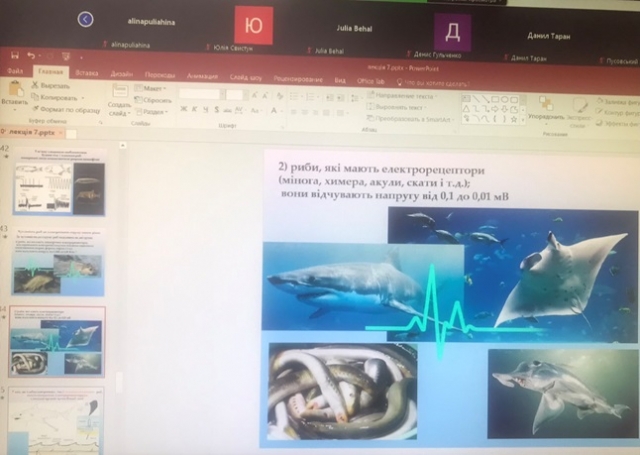
Task: Click the back arrow circle in Zoom bar
Action: (85, 19)
